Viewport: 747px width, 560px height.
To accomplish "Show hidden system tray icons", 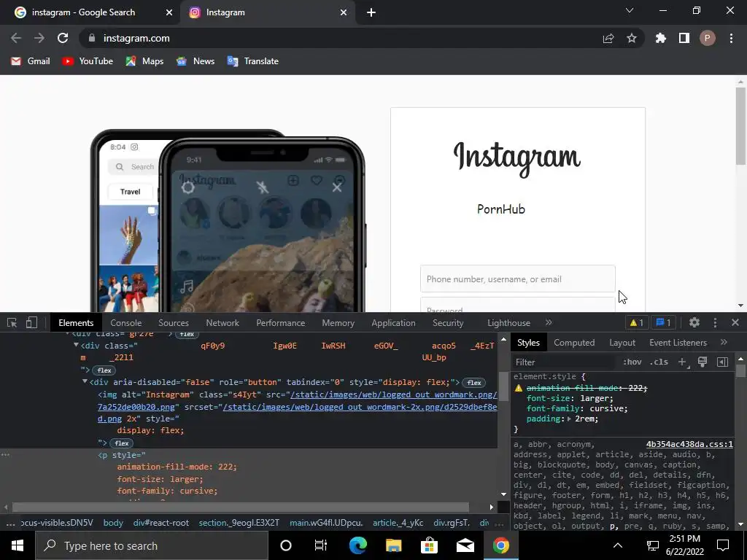I will pyautogui.click(x=618, y=545).
